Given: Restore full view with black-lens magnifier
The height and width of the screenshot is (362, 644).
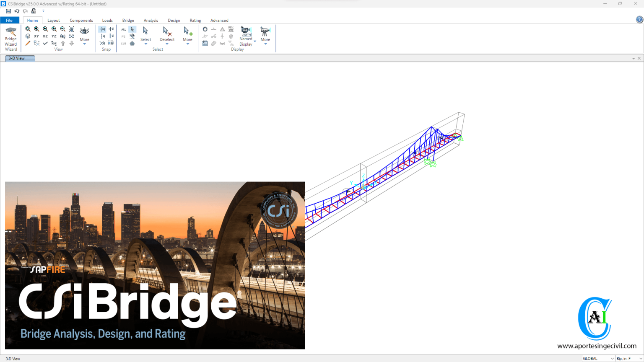Looking at the screenshot, I should (x=36, y=29).
